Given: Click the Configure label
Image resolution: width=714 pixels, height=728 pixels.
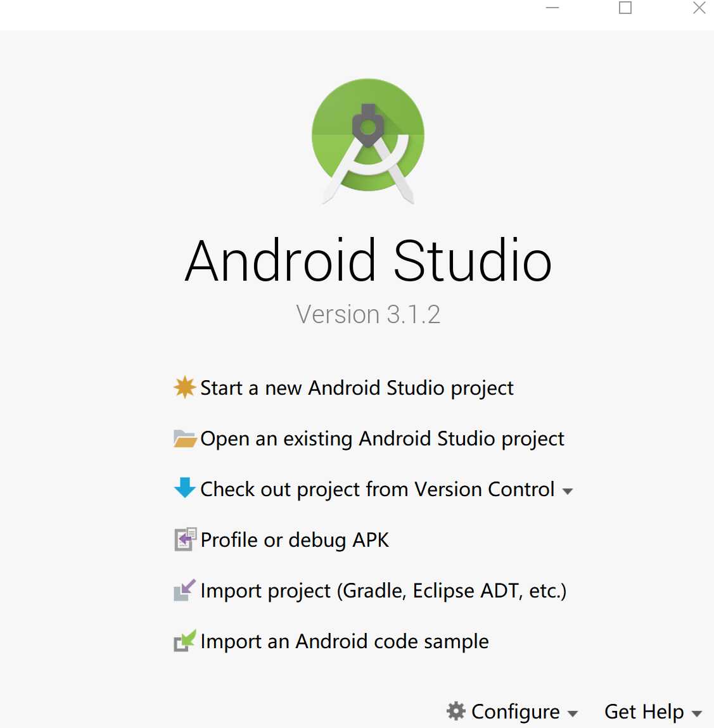Looking at the screenshot, I should pyautogui.click(x=515, y=712).
